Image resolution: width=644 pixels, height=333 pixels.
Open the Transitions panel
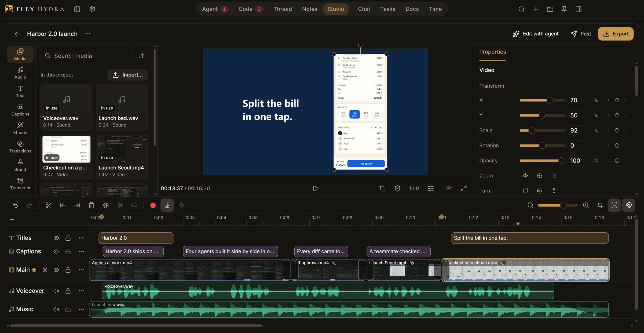[20, 147]
